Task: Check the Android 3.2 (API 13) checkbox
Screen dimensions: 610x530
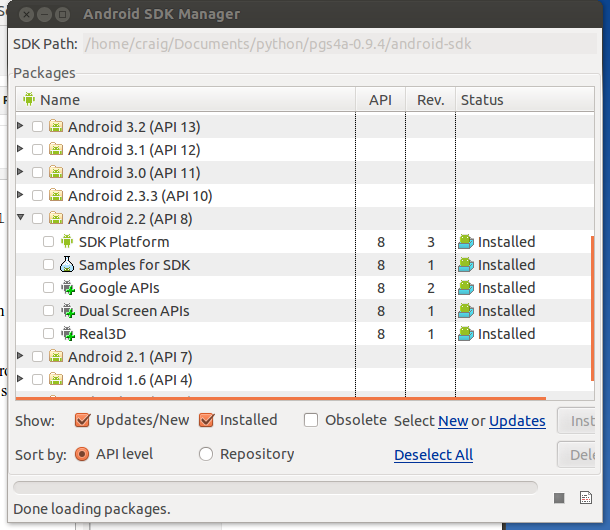Action: [x=37, y=126]
